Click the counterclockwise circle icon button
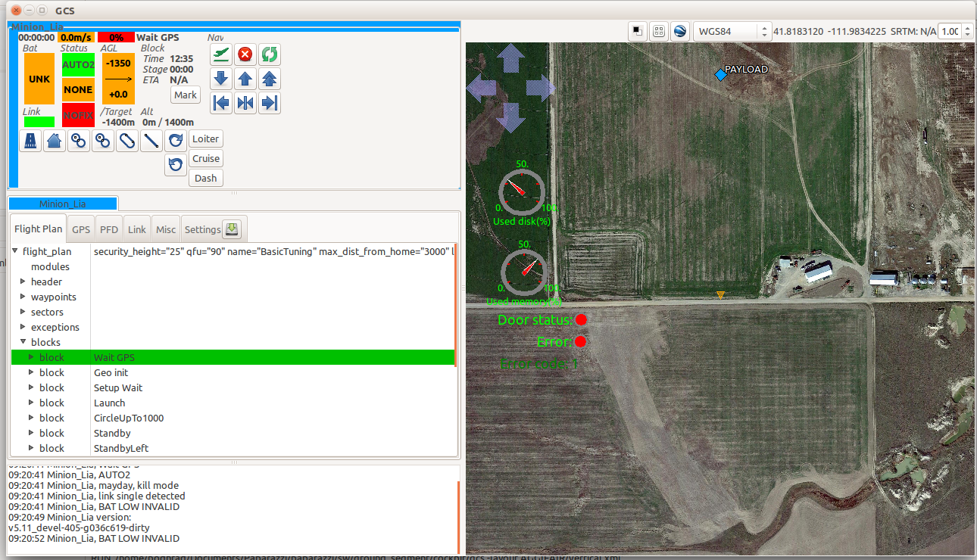The height and width of the screenshot is (560, 977). pos(176,164)
